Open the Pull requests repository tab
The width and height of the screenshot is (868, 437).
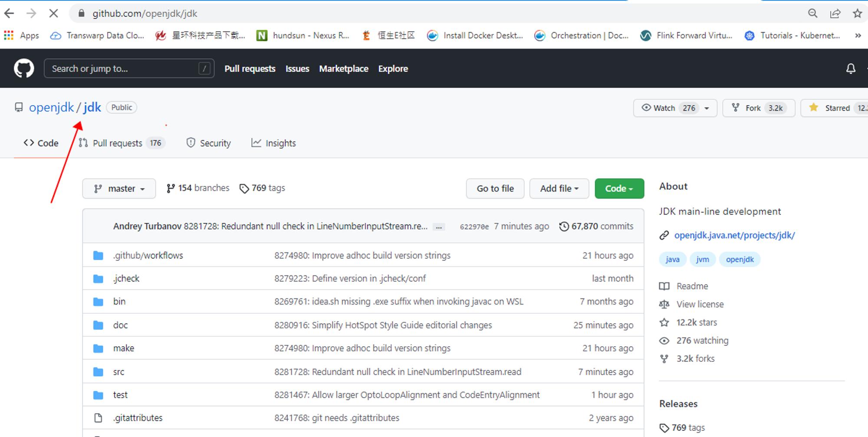(x=117, y=143)
